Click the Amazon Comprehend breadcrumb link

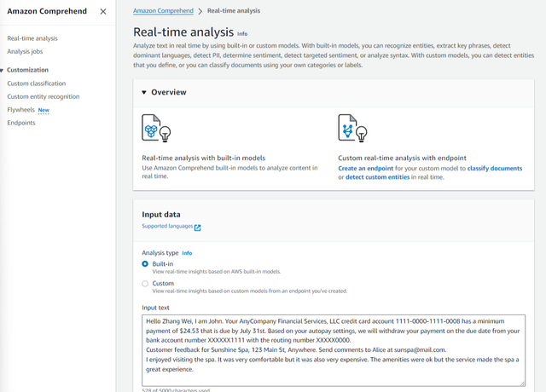(x=163, y=11)
